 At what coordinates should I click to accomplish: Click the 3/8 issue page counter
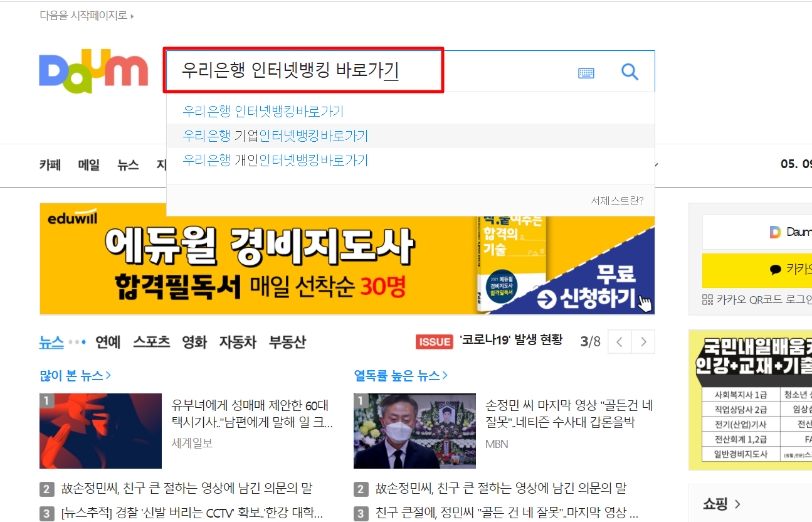(x=590, y=341)
